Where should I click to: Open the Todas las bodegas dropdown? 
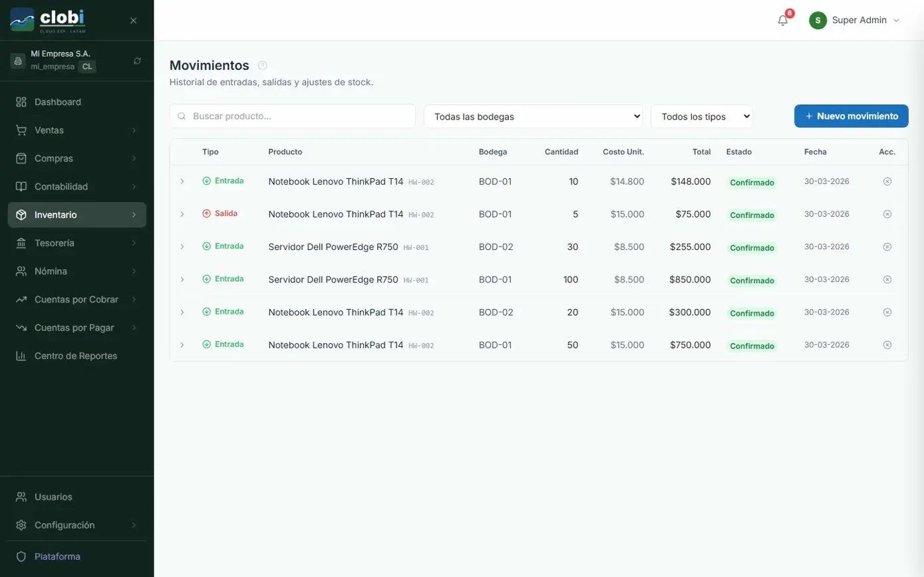[x=533, y=116]
